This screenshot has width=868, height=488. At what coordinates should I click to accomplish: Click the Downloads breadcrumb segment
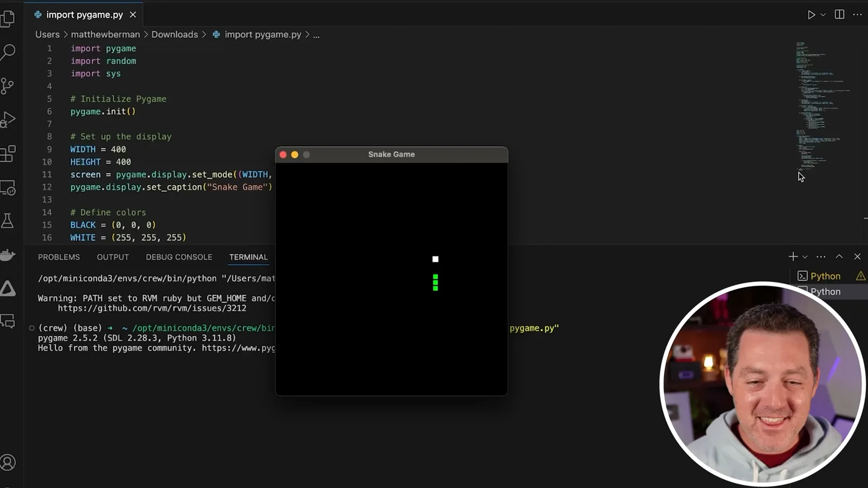tap(175, 34)
